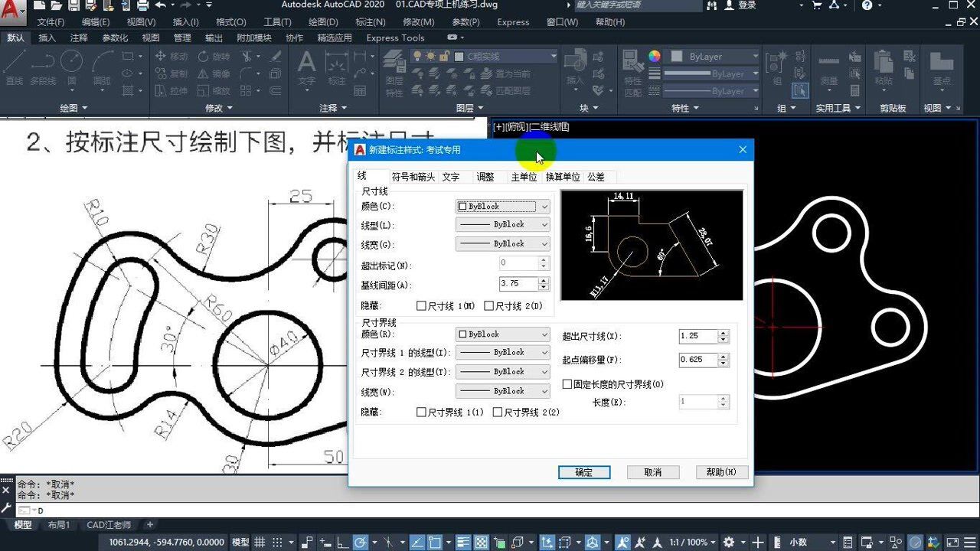Click the 起点偏移量(F) input field
Viewport: 980px width, 551px height.
click(x=698, y=359)
